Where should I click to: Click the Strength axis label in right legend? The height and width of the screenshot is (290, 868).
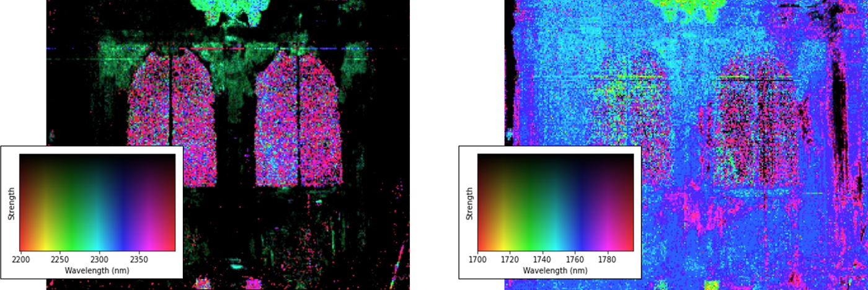click(x=469, y=203)
